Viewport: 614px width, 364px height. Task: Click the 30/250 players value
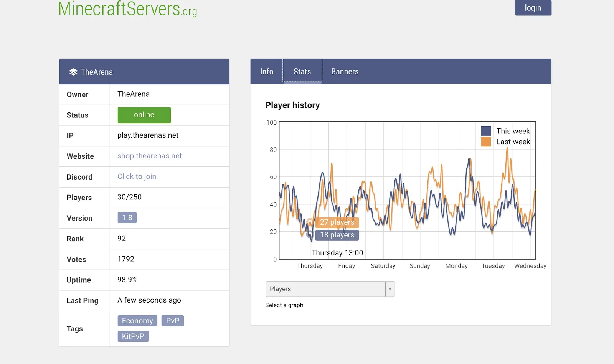tap(129, 197)
